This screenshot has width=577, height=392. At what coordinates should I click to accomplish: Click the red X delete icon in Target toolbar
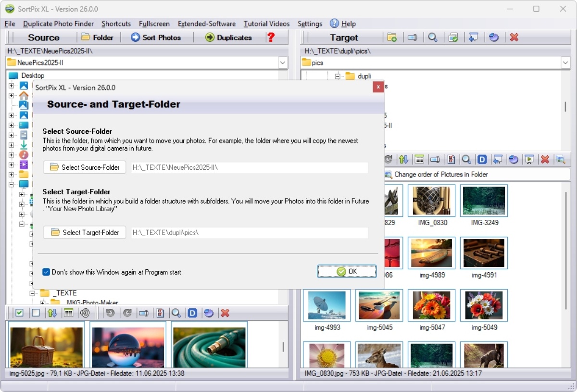click(x=514, y=38)
